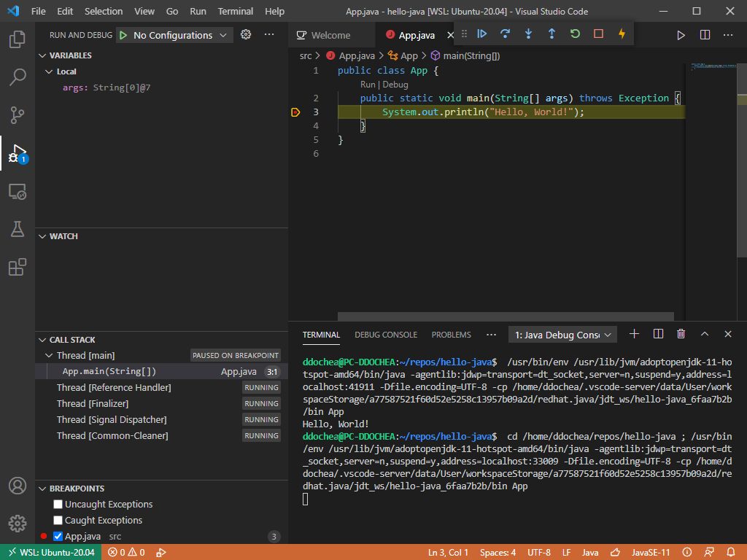Open editor more actions ellipsis

pos(728,35)
